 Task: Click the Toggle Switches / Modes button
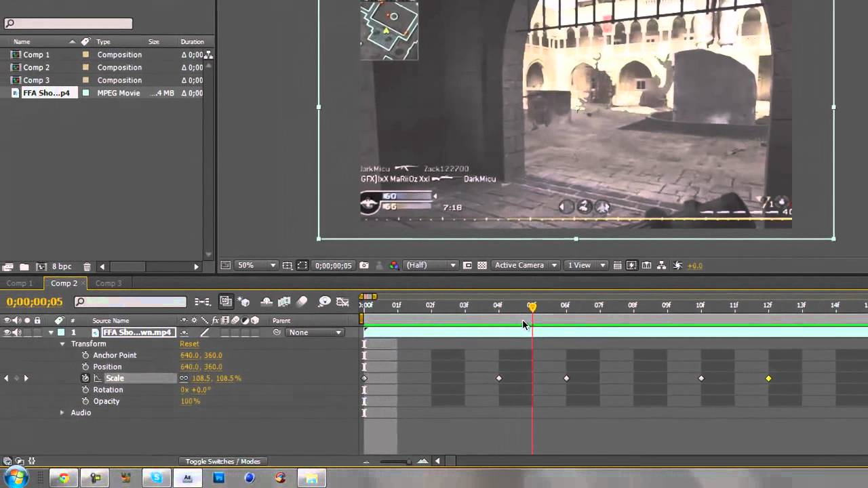pos(223,462)
